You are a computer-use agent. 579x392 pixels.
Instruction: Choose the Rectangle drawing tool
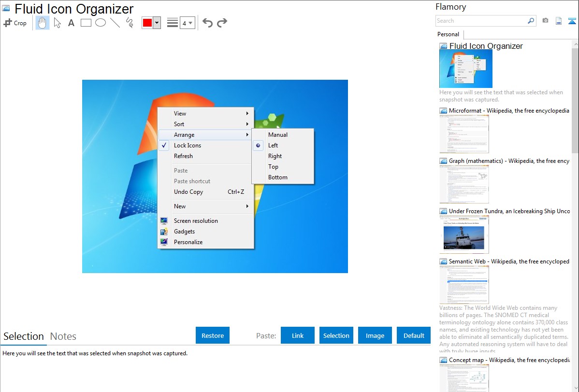86,22
